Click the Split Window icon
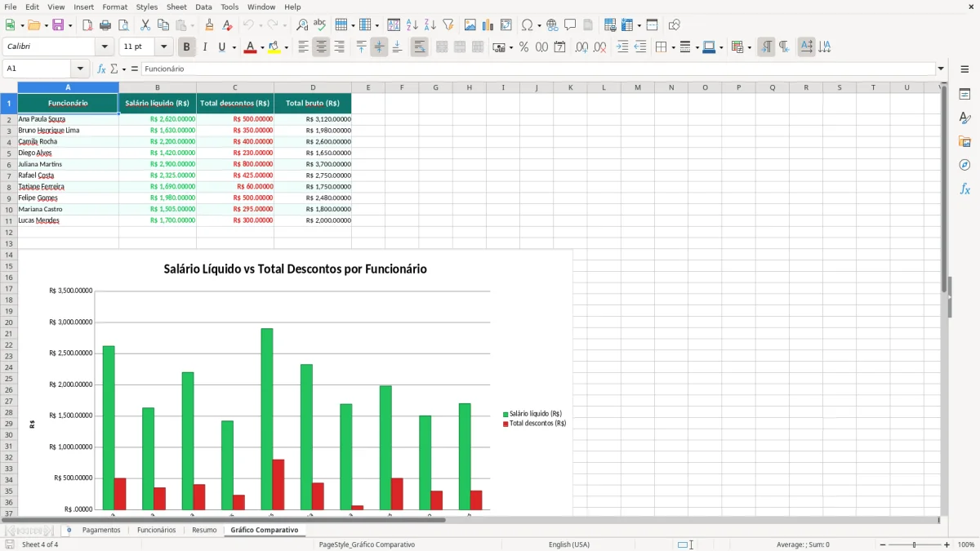 pyautogui.click(x=652, y=25)
